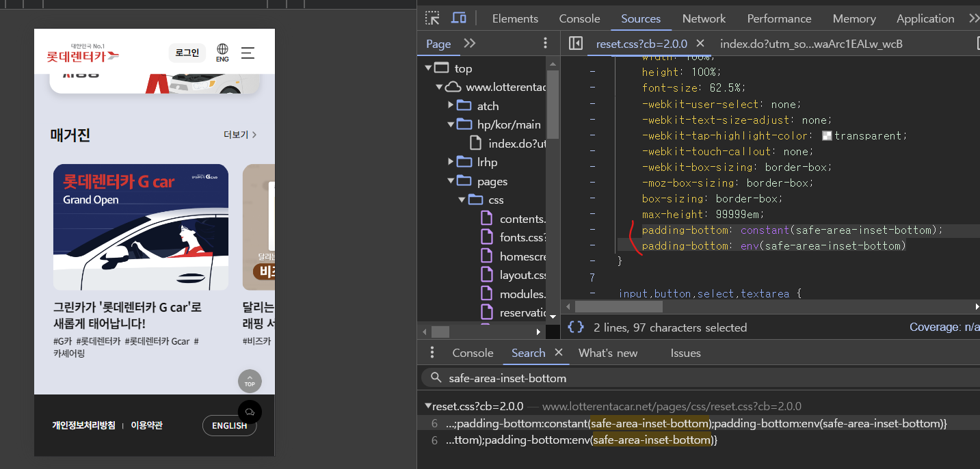Switch to the Performance tab
Screen dimensions: 980x469
point(779,18)
